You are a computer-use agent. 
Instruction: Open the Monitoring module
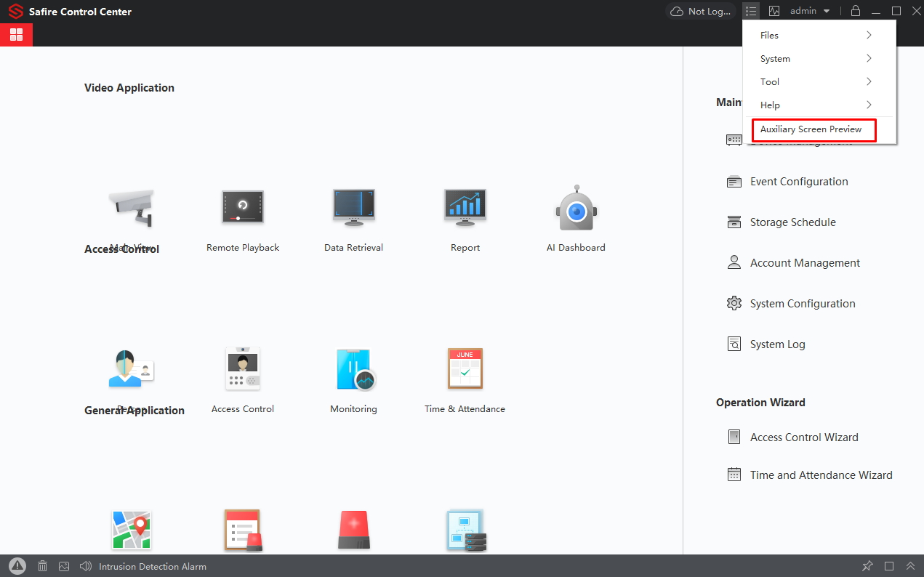click(x=355, y=369)
